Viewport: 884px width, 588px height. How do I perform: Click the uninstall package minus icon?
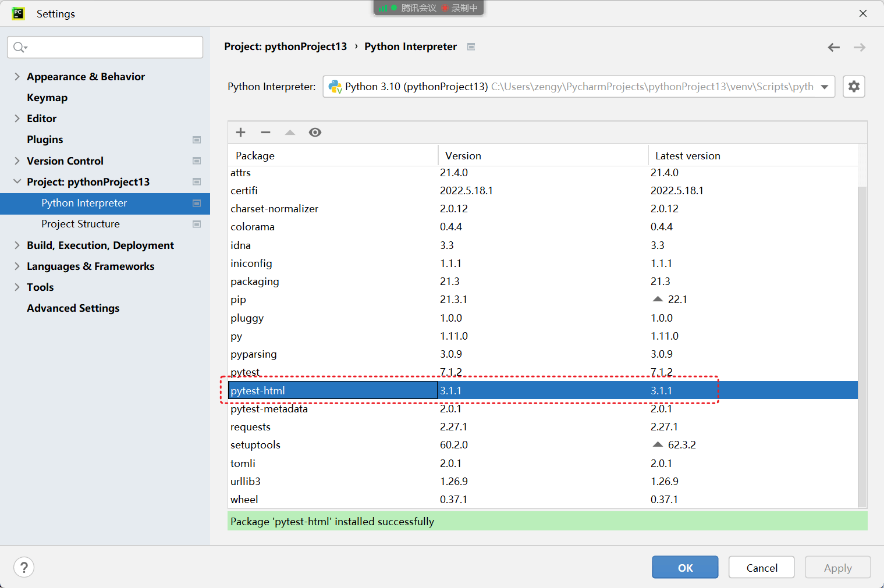pos(265,133)
